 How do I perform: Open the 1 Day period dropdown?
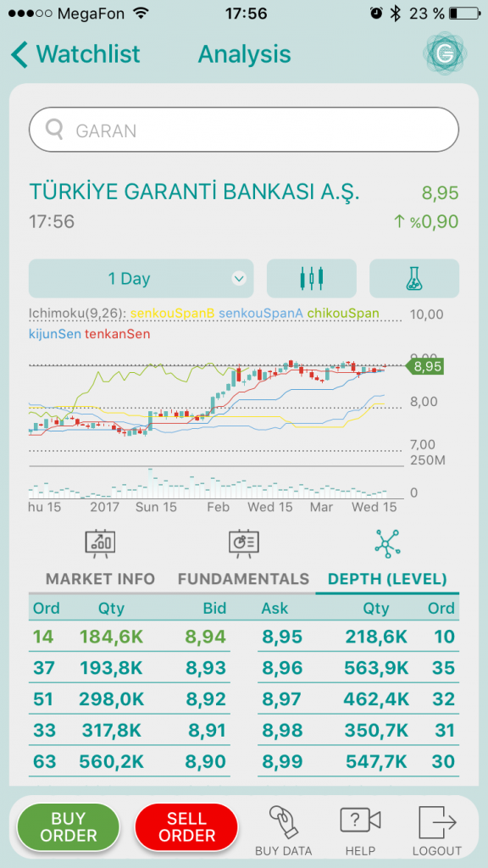tap(141, 278)
